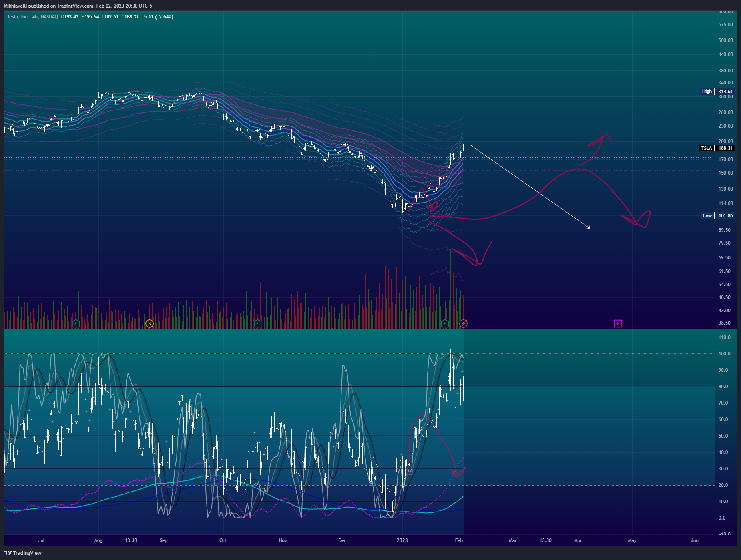Click the '260.00' price scale label
This screenshot has width=741, height=560.
pyautogui.click(x=725, y=112)
